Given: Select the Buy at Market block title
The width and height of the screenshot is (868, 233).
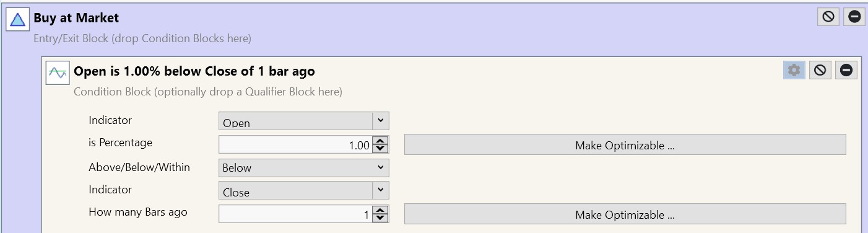Looking at the screenshot, I should click(x=76, y=19).
